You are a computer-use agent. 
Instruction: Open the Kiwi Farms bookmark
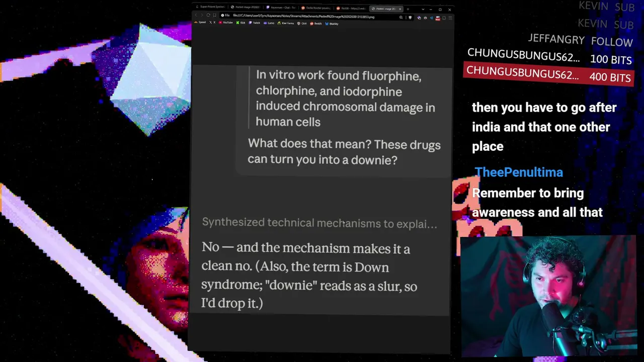tap(286, 23)
